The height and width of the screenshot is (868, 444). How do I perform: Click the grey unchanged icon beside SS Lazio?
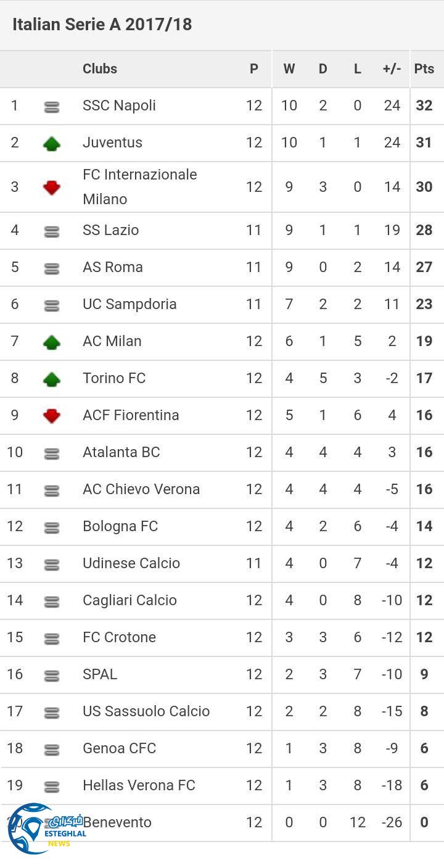click(x=52, y=231)
